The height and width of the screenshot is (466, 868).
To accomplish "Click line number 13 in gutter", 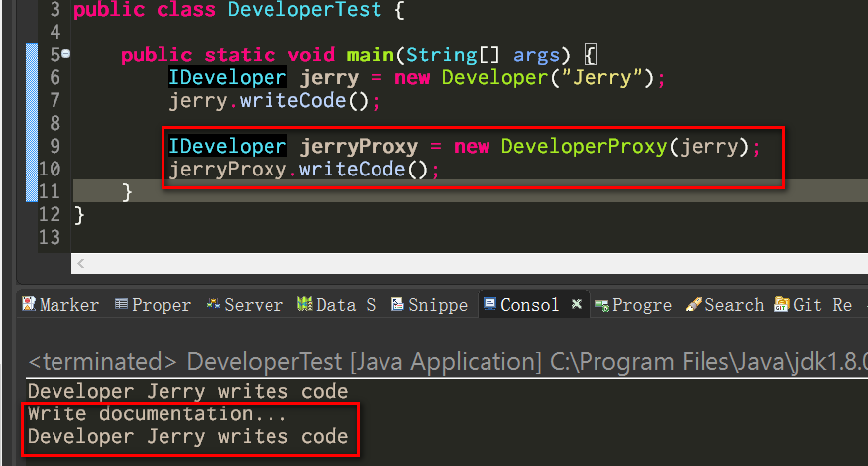I will pyautogui.click(x=50, y=237).
